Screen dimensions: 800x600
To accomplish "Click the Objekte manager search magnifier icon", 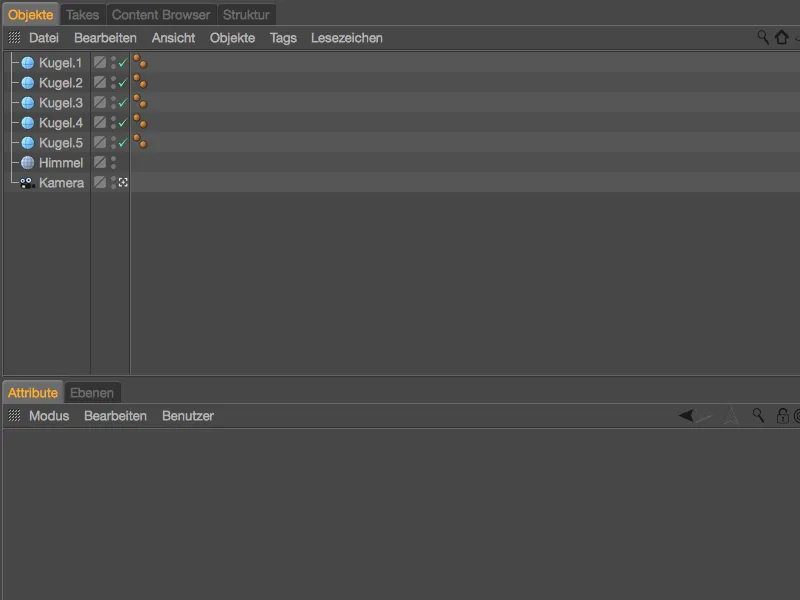I will pos(763,37).
